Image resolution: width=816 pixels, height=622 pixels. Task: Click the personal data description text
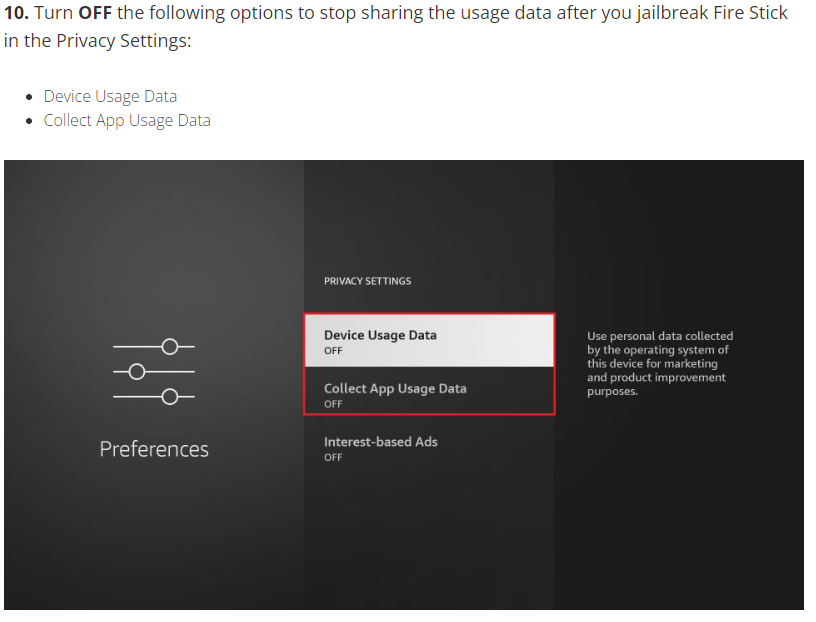[x=659, y=364]
